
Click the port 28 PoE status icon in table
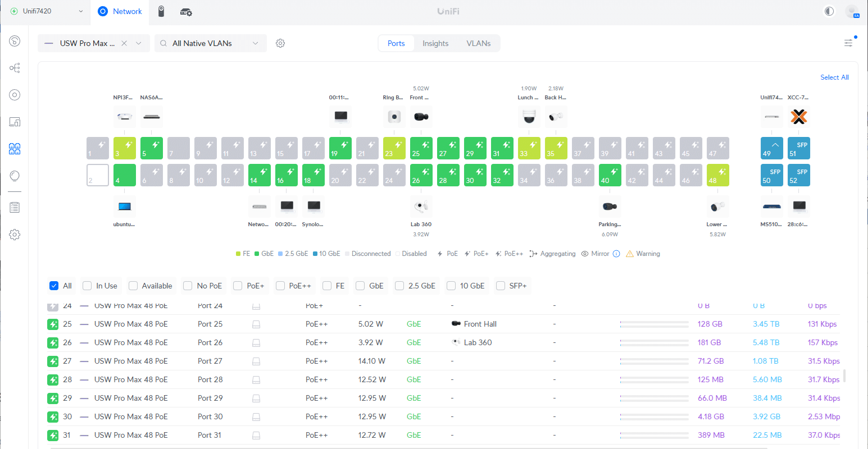pyautogui.click(x=53, y=379)
